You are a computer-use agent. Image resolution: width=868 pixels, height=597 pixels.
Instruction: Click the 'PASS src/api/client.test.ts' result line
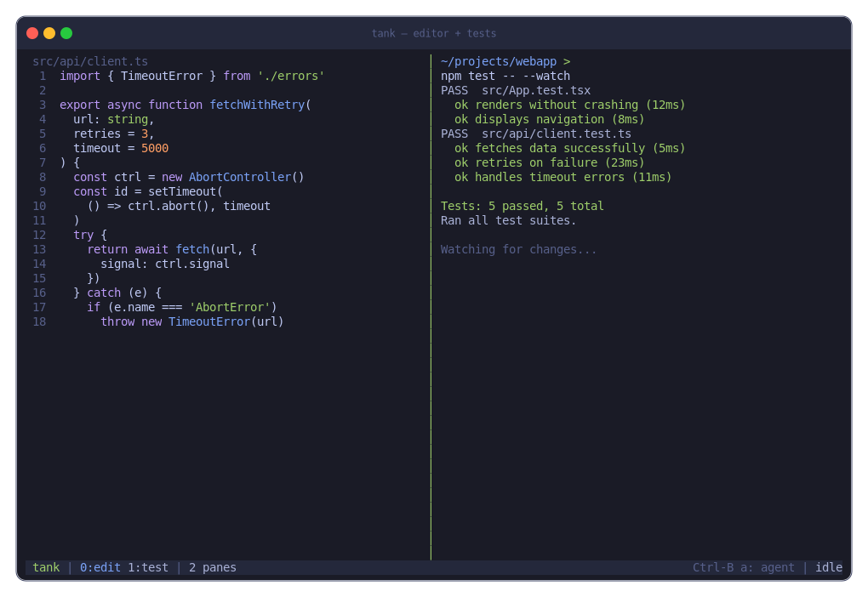[x=536, y=134]
